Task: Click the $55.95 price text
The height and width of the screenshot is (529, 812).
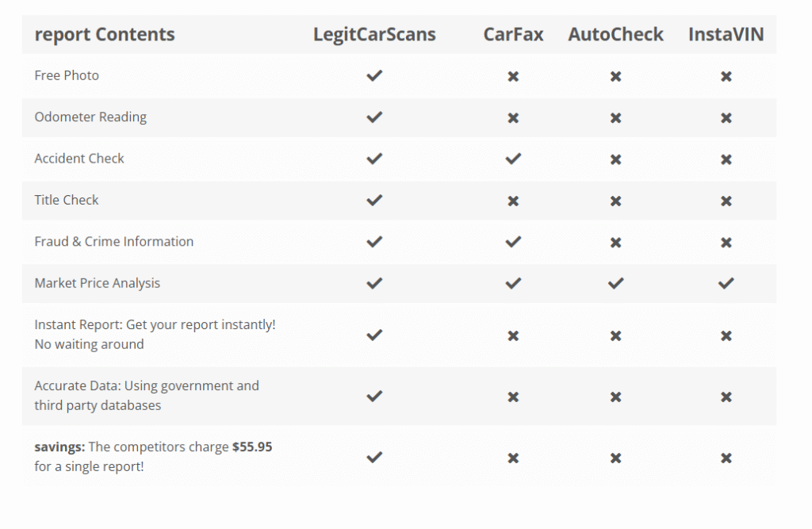Action: click(x=251, y=447)
